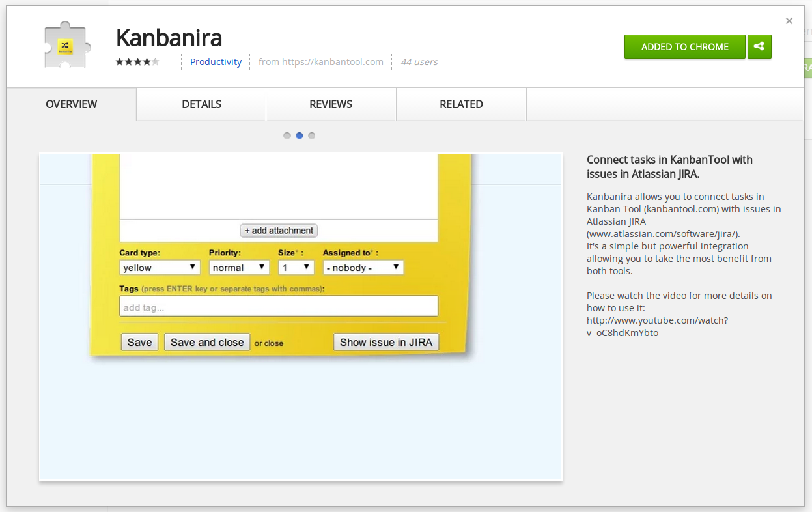Click inside the add tag input field
This screenshot has height=512, width=812.
coord(278,306)
